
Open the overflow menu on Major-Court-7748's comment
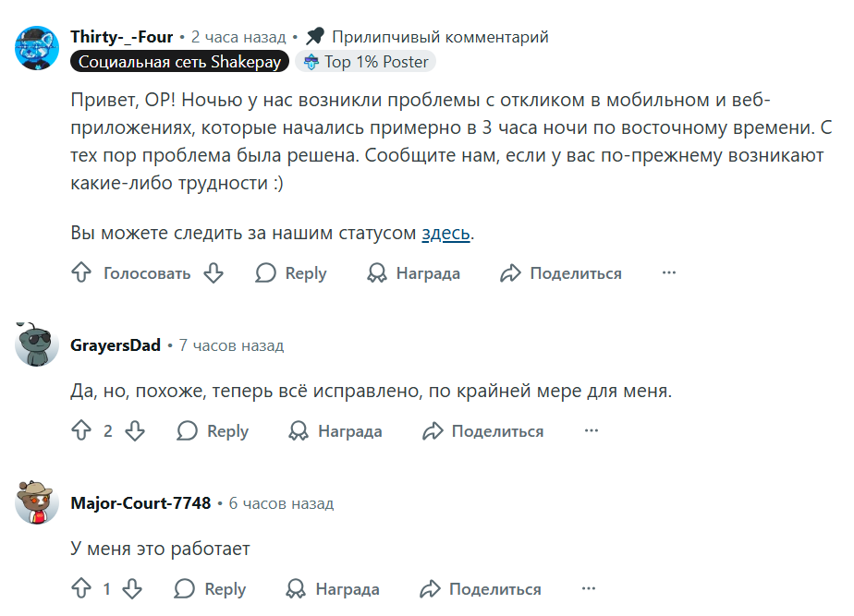pyautogui.click(x=589, y=588)
